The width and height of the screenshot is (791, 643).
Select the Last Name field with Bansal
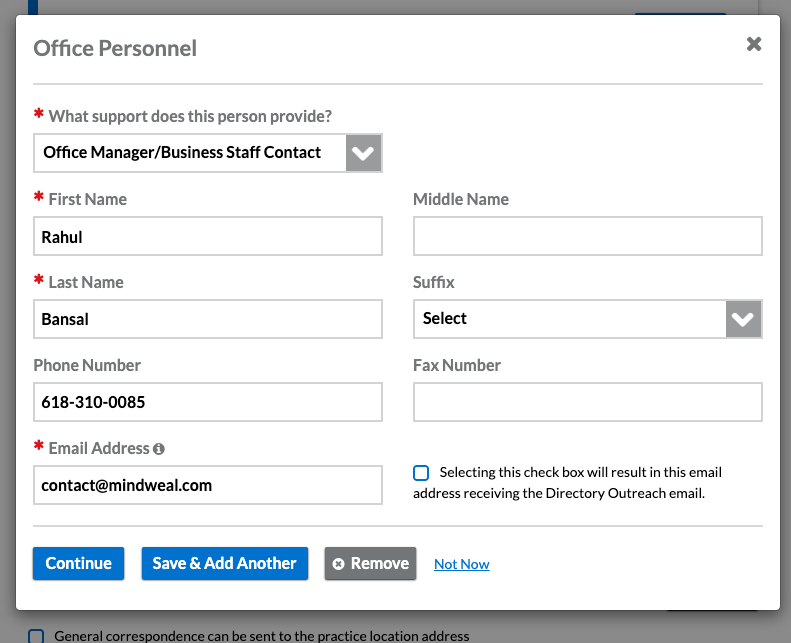[207, 319]
